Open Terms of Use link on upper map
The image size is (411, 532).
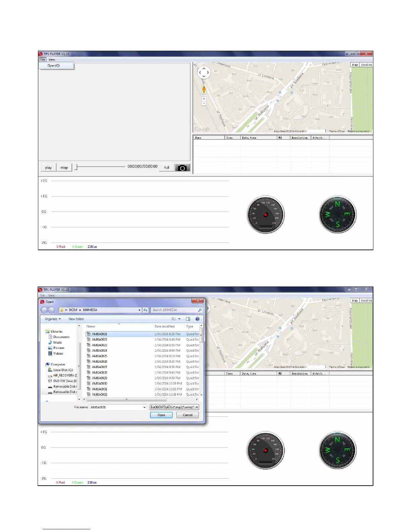(337, 131)
